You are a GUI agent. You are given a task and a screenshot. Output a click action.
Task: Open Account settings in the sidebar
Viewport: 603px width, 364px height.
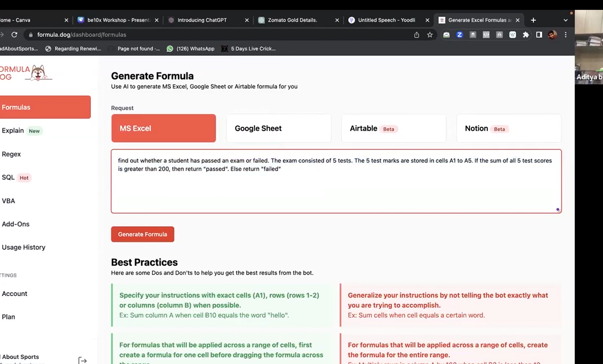pos(14,293)
